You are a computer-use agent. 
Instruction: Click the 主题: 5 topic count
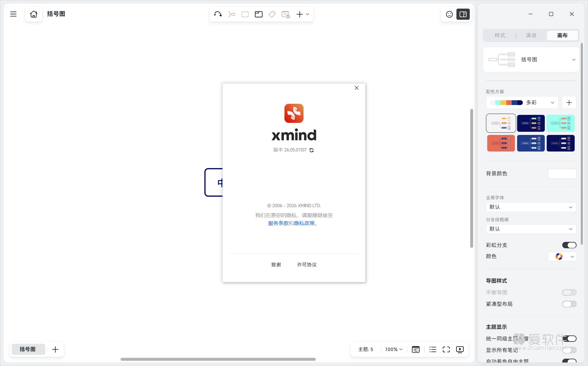366,349
